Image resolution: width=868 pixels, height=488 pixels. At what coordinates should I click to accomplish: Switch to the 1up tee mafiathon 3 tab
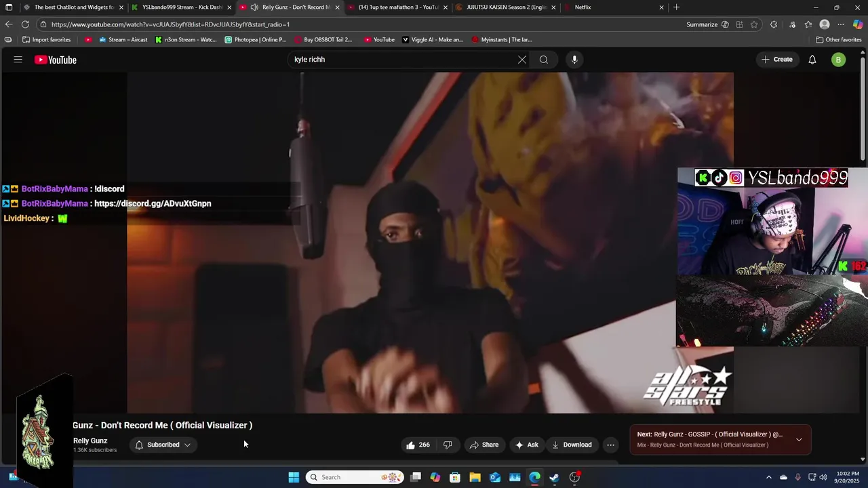[399, 7]
